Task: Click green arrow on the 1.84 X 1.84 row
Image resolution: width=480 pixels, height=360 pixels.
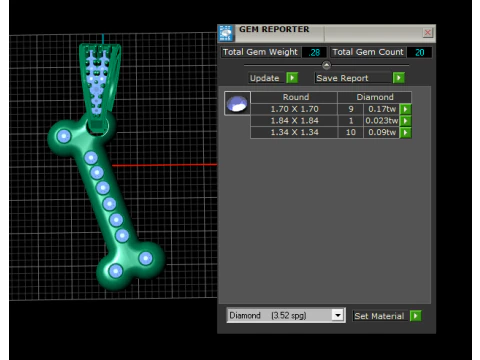Action: point(406,121)
